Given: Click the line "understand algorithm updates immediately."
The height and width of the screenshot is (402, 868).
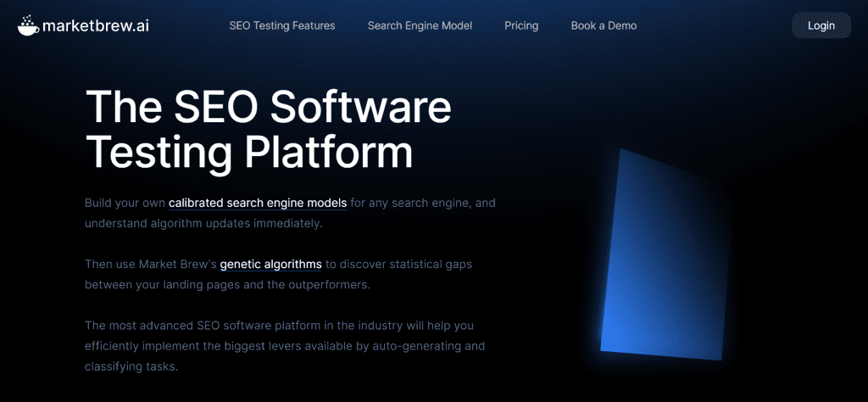Looking at the screenshot, I should click(x=203, y=224).
